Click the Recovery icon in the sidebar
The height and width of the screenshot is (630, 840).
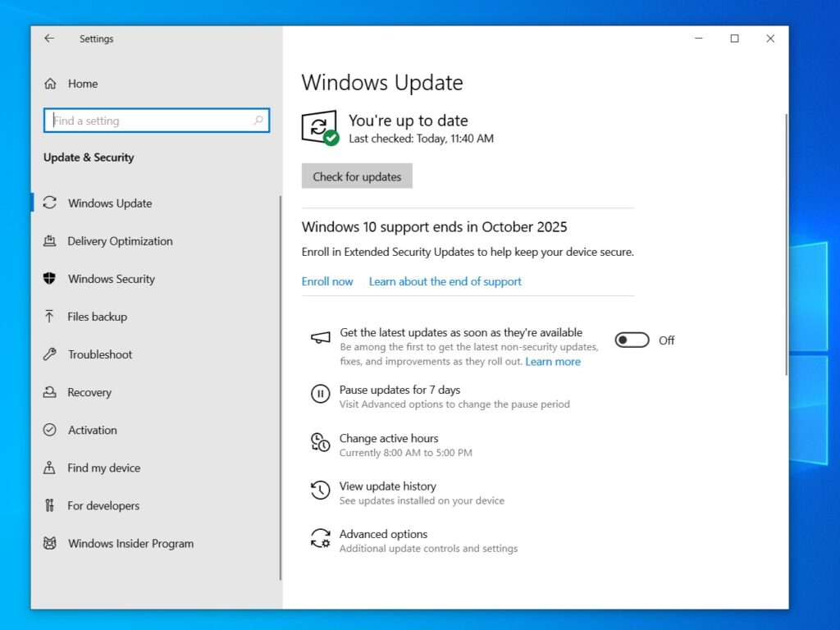[x=49, y=392]
